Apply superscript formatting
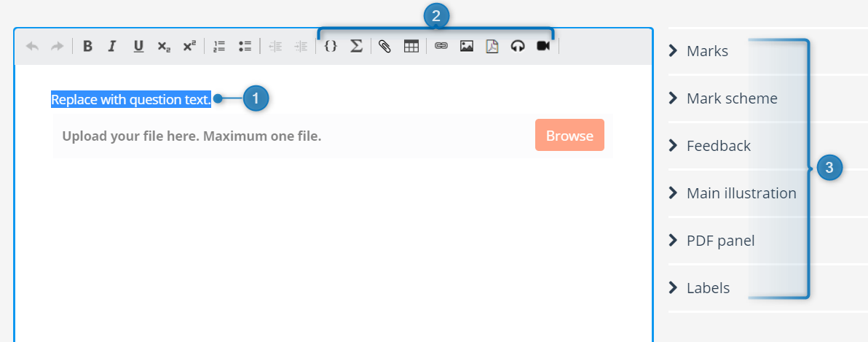The width and height of the screenshot is (868, 342). pos(189,46)
